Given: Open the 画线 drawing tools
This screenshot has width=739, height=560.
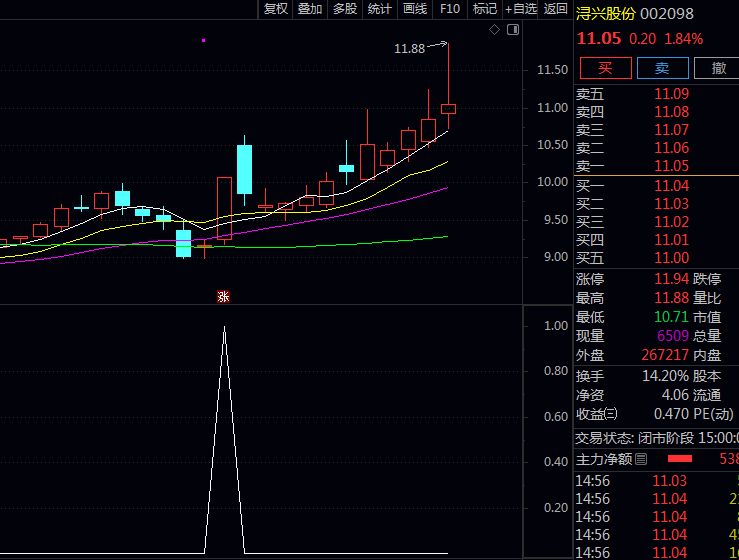Looking at the screenshot, I should coord(415,9).
